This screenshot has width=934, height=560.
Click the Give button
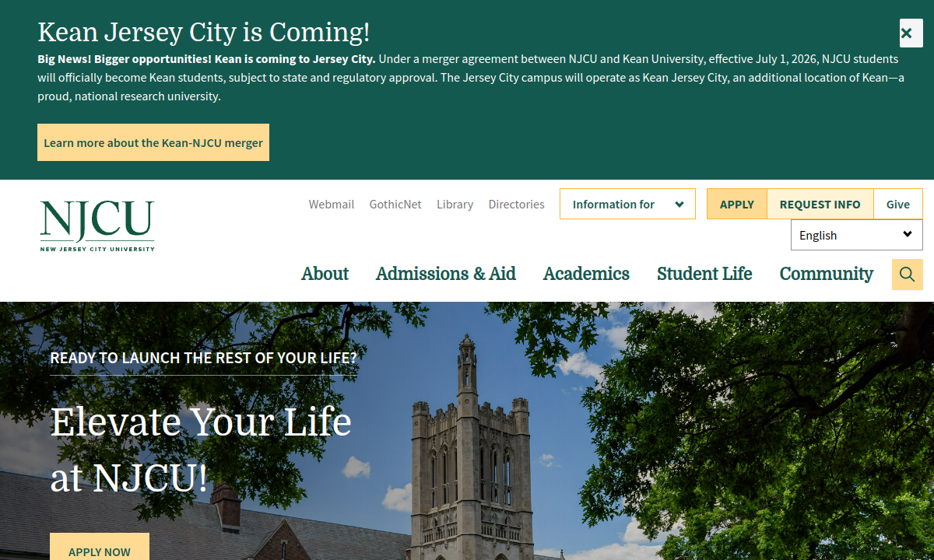[x=897, y=205]
